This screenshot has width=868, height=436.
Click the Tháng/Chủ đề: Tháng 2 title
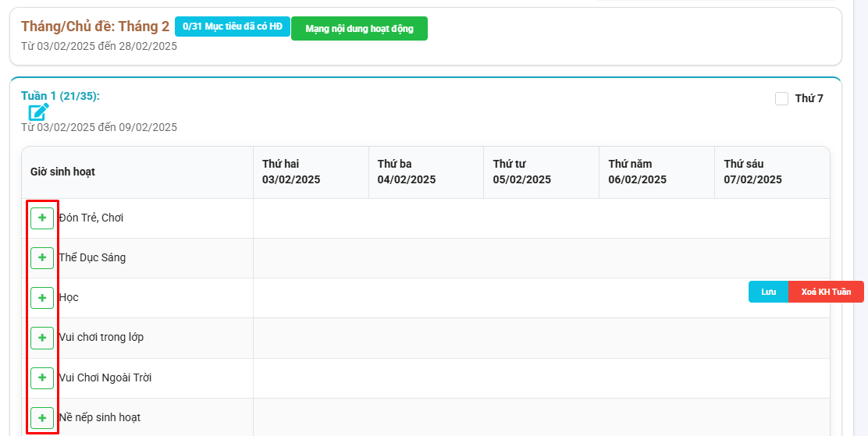coord(95,27)
